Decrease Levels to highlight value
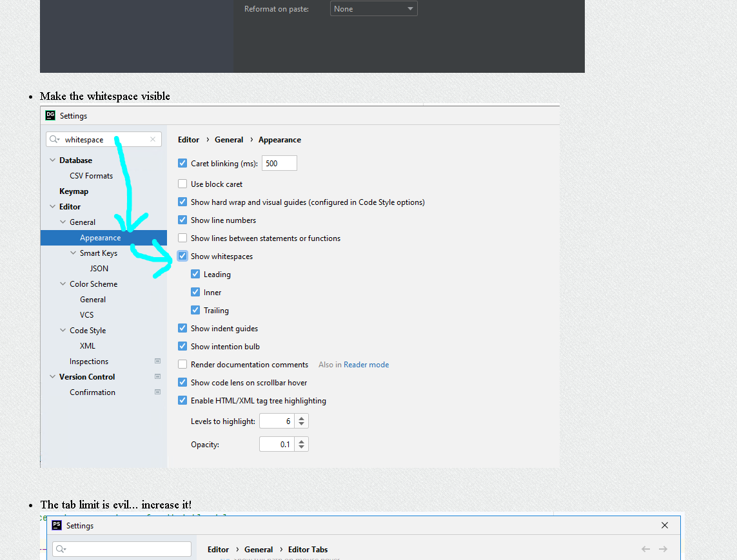Screen dimensions: 737x560 pyautogui.click(x=302, y=424)
